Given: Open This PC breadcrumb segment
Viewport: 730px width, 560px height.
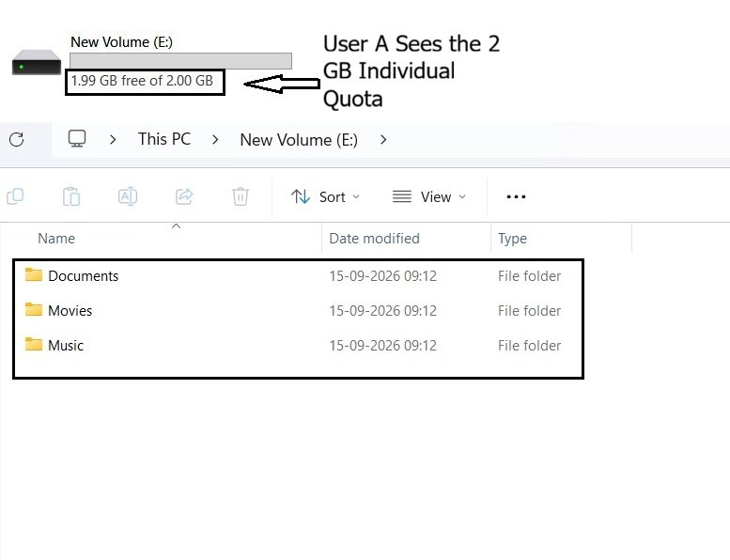Looking at the screenshot, I should [x=164, y=139].
